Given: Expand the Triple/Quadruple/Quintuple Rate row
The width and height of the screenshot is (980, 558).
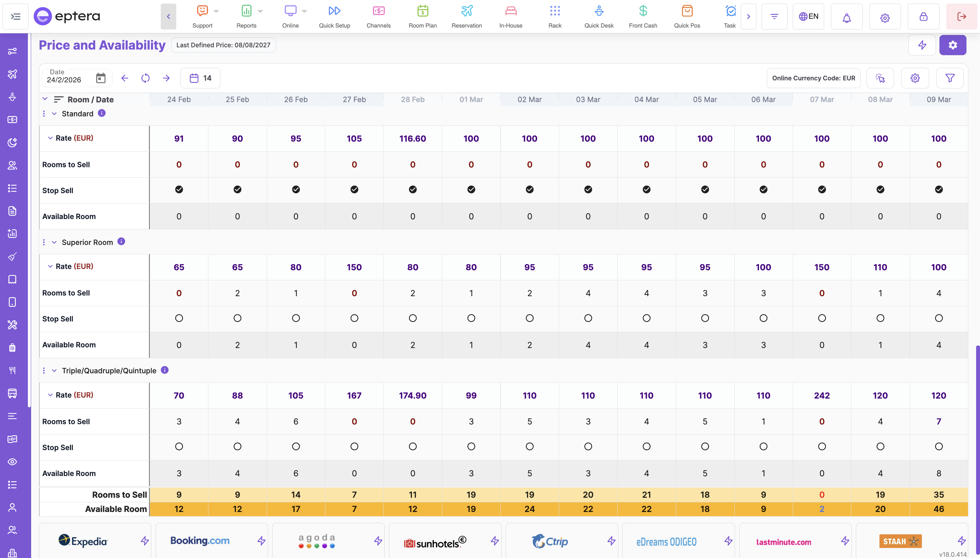Looking at the screenshot, I should point(50,395).
